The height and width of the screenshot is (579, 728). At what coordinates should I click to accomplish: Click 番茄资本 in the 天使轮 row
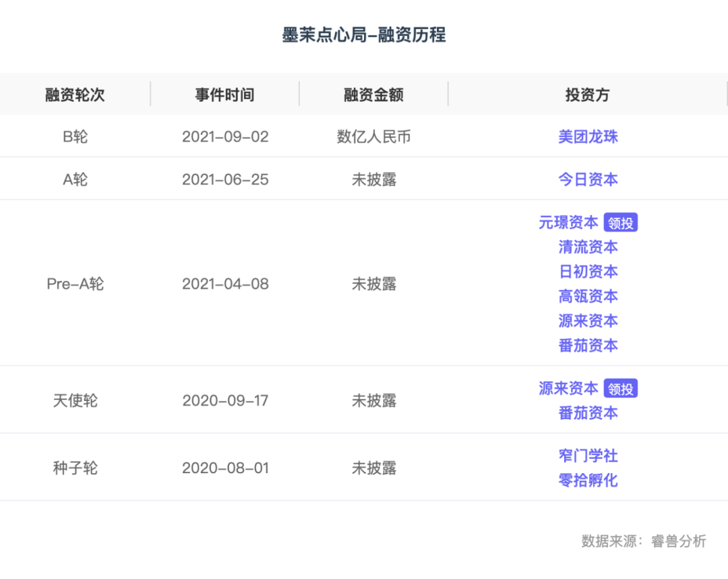[588, 413]
